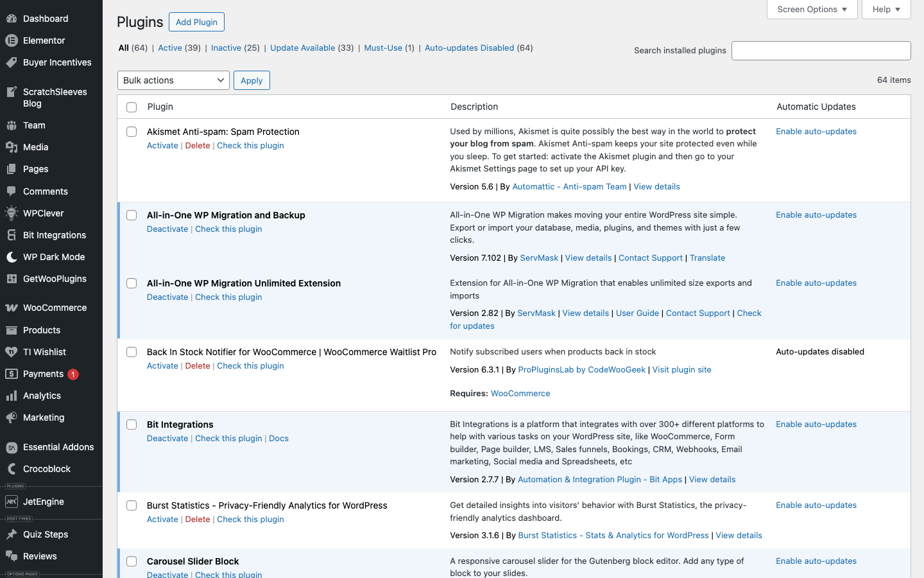The width and height of the screenshot is (924, 578).
Task: Open the Bulk actions dropdown
Action: point(173,80)
